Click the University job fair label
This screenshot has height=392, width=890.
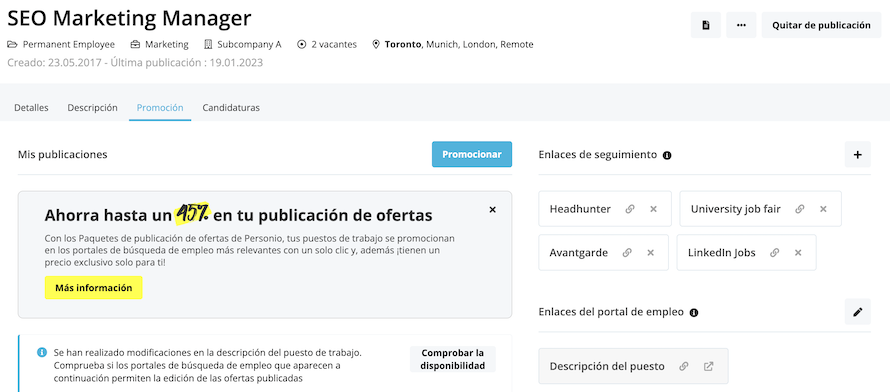pos(736,209)
